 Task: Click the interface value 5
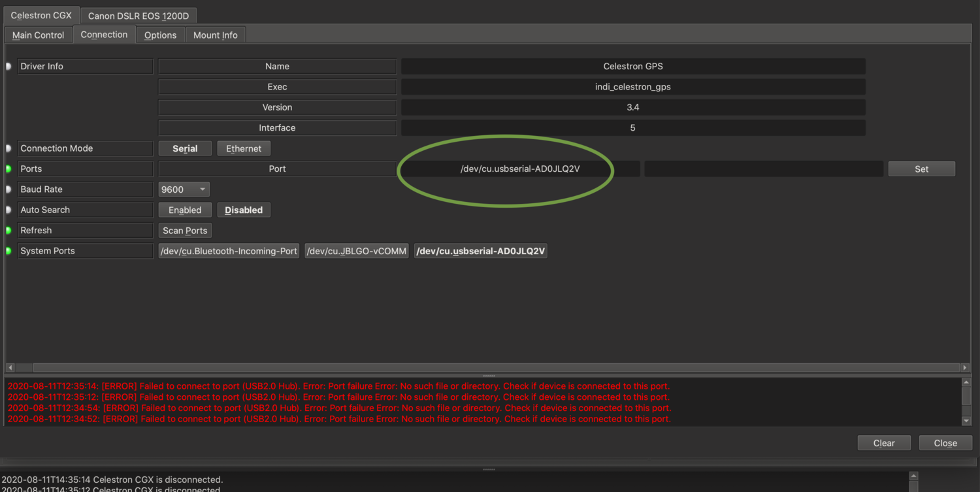633,128
